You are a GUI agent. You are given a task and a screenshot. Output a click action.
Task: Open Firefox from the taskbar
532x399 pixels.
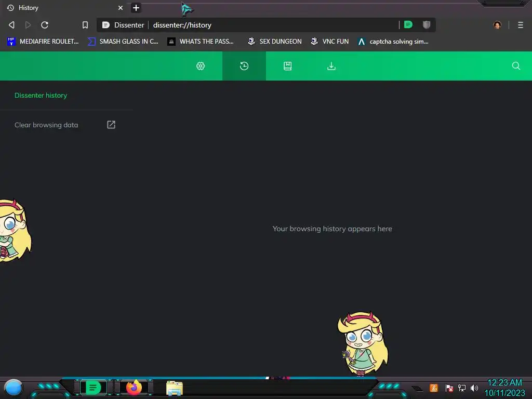134,388
